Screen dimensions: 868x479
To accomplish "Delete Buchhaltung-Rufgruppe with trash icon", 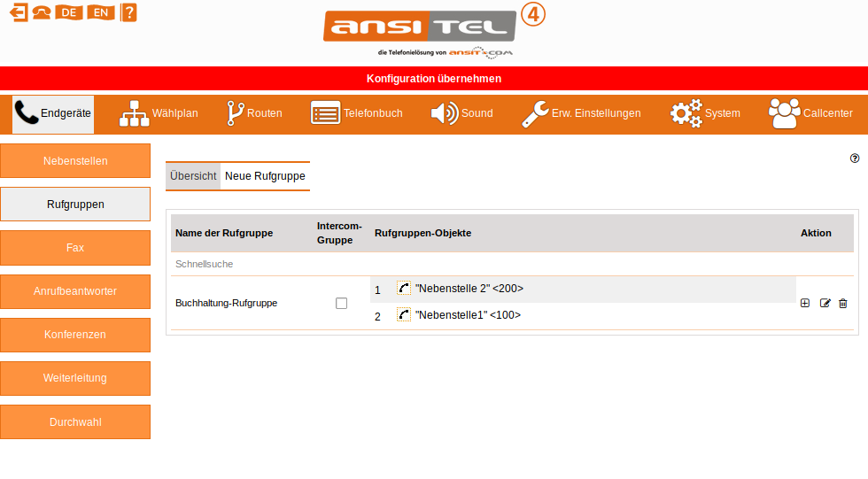I will (843, 303).
